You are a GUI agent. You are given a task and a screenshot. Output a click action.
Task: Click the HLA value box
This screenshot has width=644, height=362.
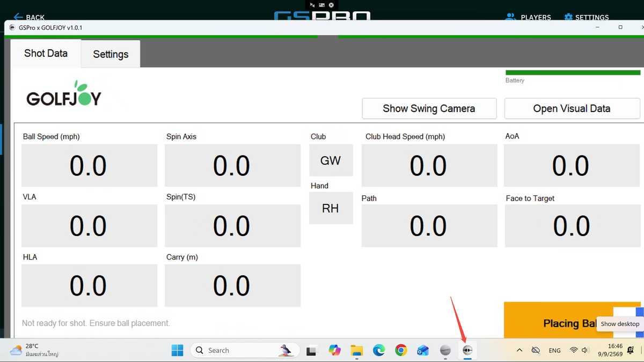tap(89, 286)
